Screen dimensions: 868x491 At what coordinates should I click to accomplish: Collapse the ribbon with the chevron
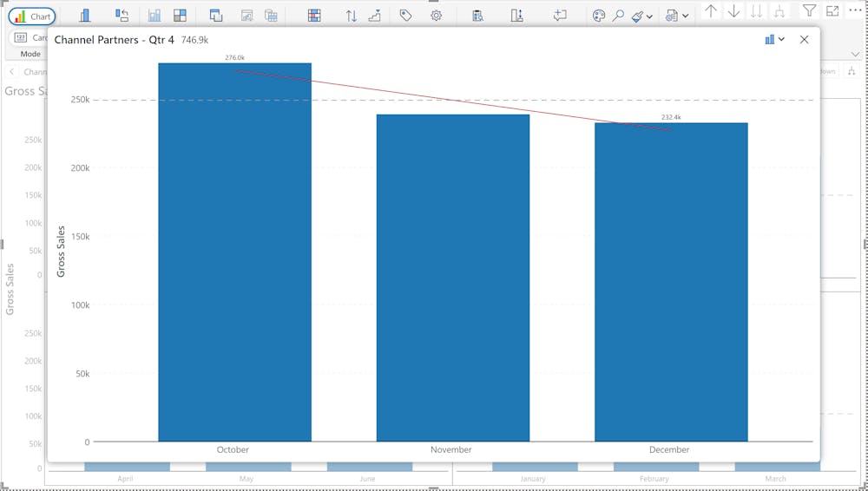tap(855, 55)
